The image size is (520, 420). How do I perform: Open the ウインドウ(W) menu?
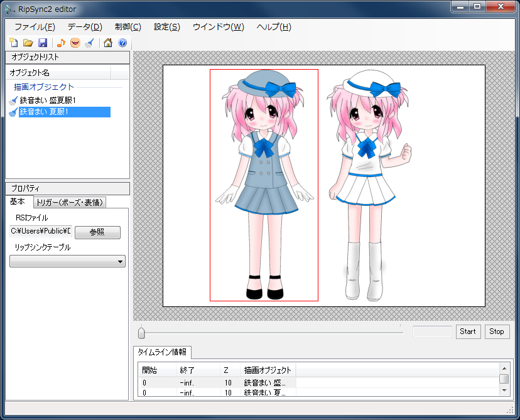pyautogui.click(x=218, y=27)
